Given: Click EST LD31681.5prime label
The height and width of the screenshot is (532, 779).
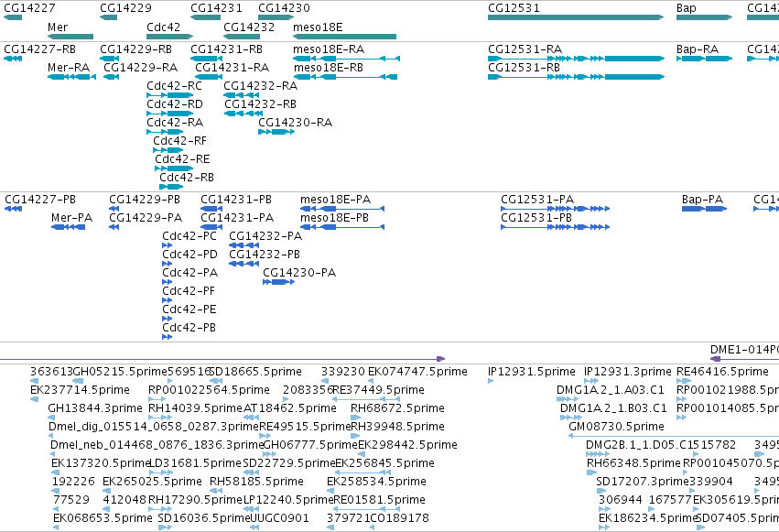Looking at the screenshot, I should (x=195, y=463).
